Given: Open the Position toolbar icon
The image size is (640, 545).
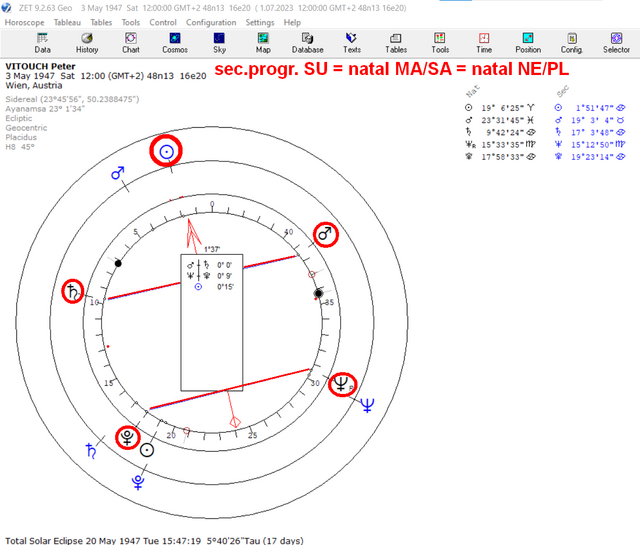Looking at the screenshot, I should pyautogui.click(x=528, y=43).
